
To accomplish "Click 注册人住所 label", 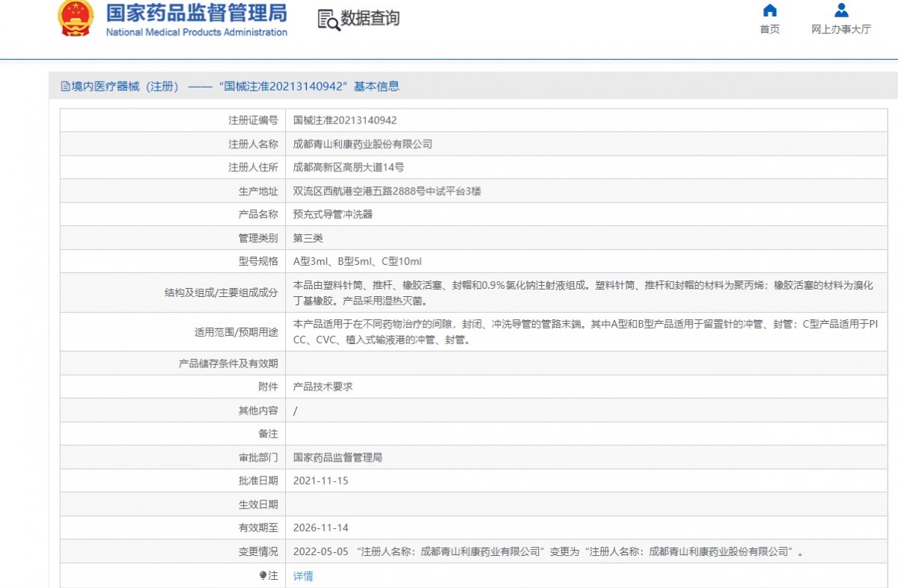I will coord(253,168).
